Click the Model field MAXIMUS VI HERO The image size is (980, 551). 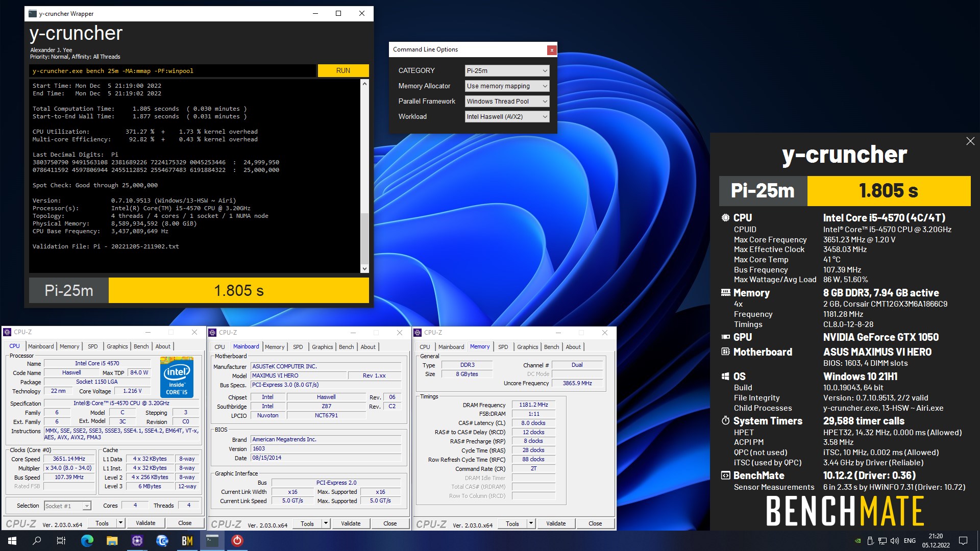pos(298,375)
